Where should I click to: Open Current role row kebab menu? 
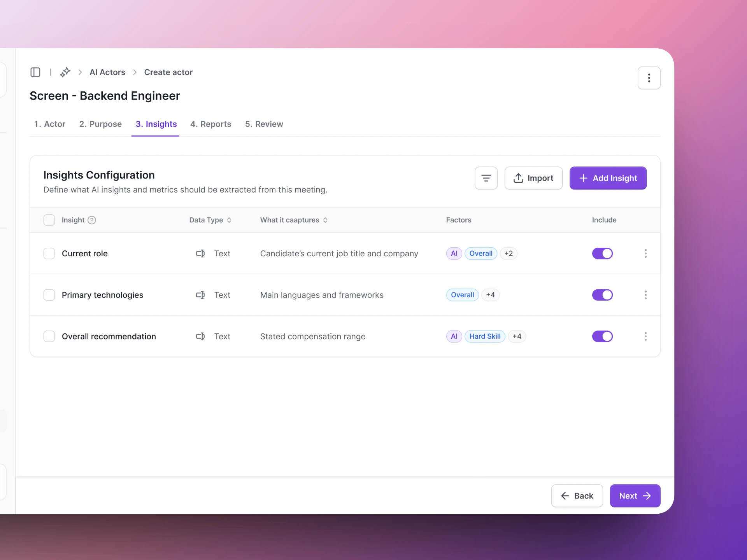coord(645,254)
